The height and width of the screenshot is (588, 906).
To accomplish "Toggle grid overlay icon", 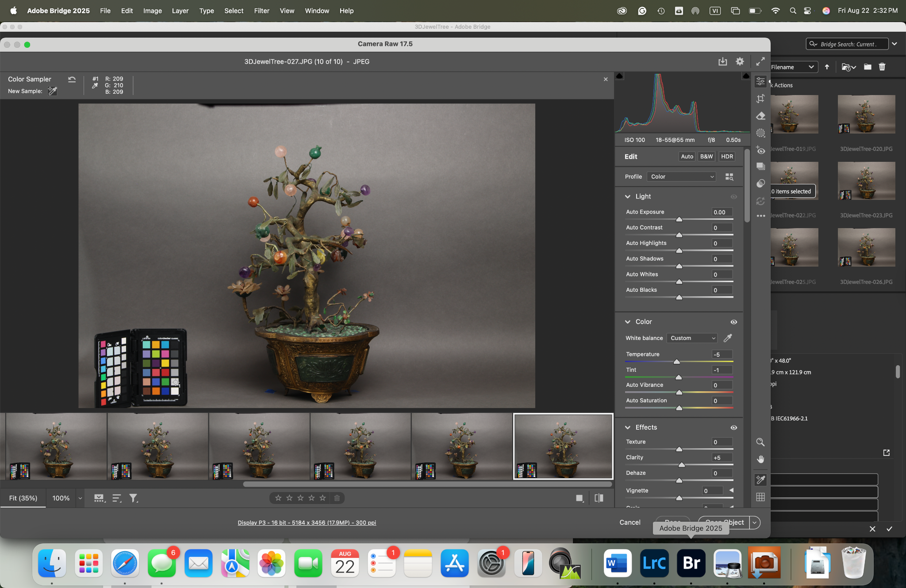I will point(760,497).
